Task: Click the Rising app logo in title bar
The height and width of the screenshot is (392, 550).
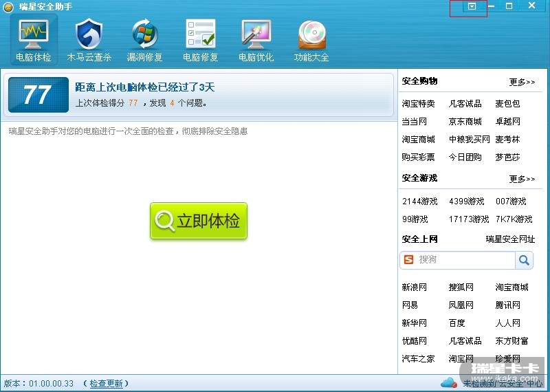Action: point(8,7)
